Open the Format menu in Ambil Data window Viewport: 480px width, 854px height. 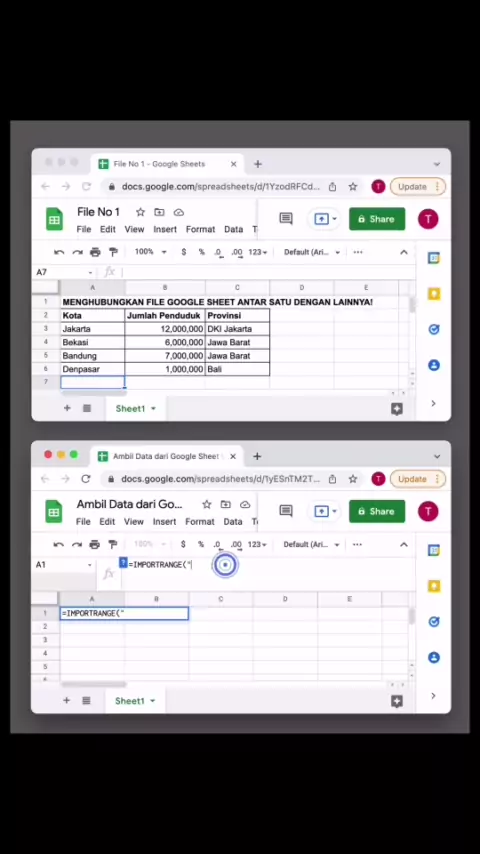pos(200,522)
